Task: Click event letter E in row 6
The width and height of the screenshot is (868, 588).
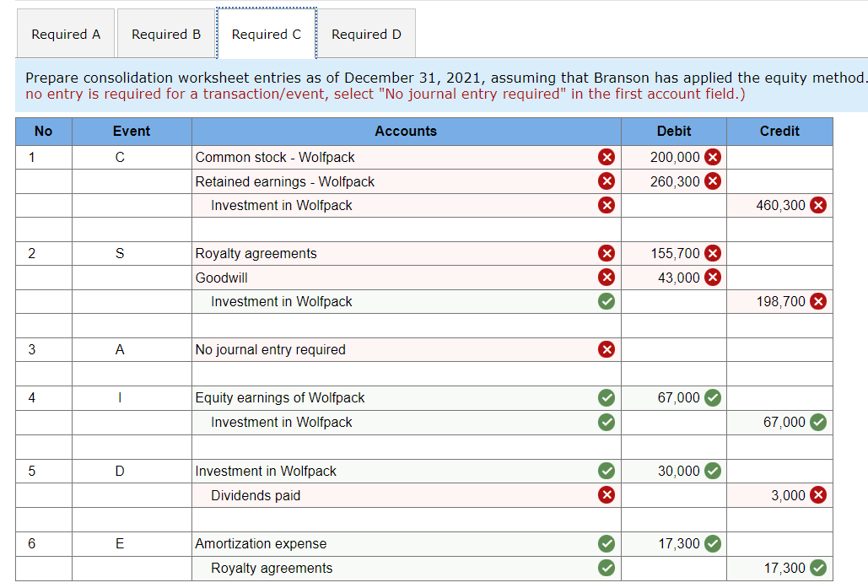Action: pos(120,544)
